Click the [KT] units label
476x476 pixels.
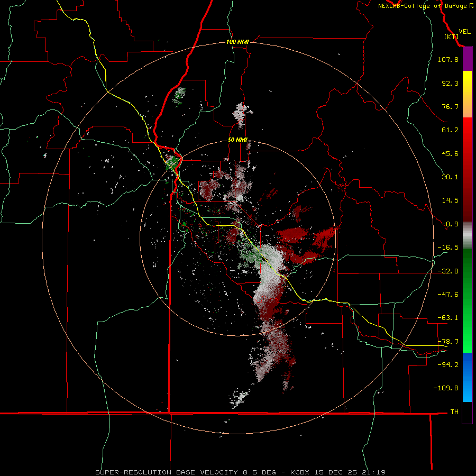click(451, 36)
